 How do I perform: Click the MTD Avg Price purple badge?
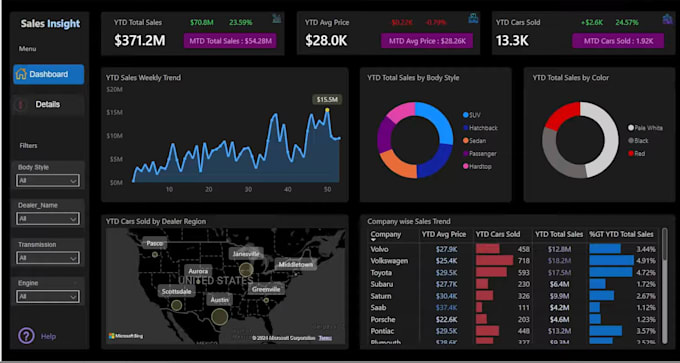427,41
